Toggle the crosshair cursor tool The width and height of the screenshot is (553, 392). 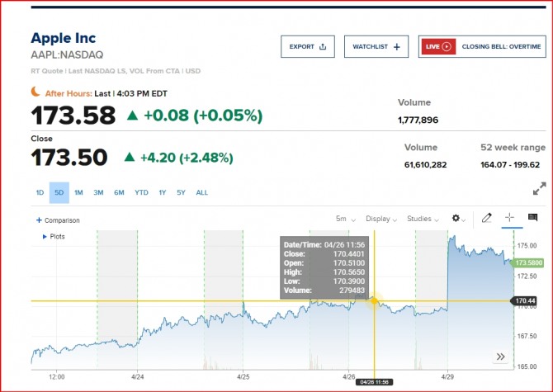509,218
